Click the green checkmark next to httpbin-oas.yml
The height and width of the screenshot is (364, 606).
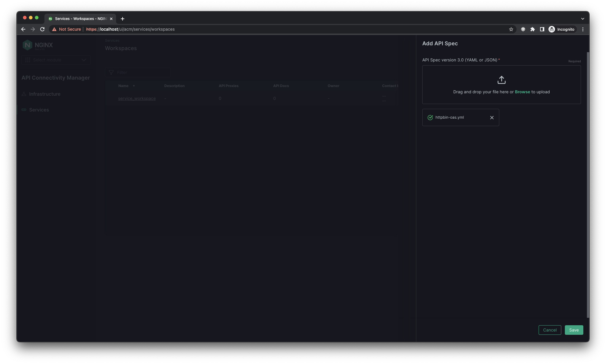tap(430, 117)
